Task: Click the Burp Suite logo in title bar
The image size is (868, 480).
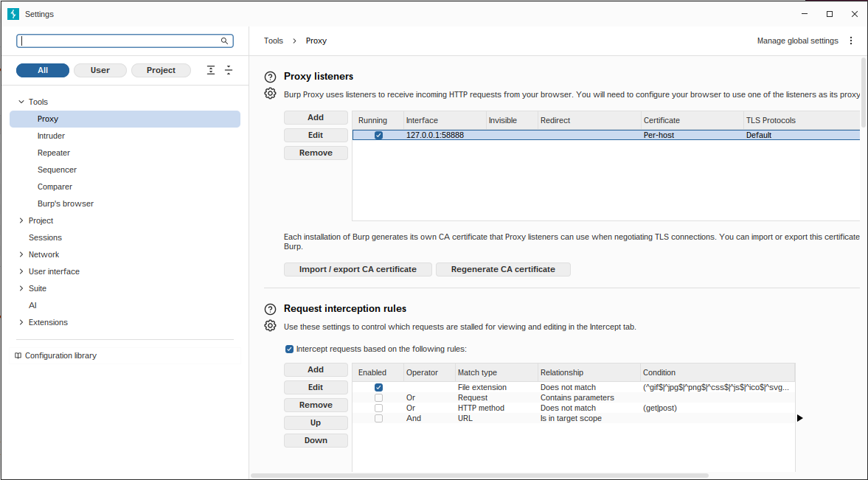Action: 13,14
